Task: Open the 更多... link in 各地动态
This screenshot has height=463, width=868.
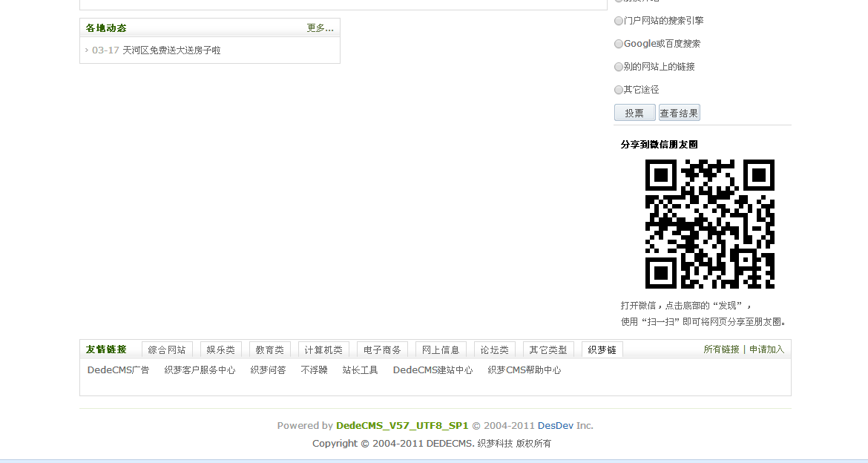Action: pyautogui.click(x=320, y=27)
